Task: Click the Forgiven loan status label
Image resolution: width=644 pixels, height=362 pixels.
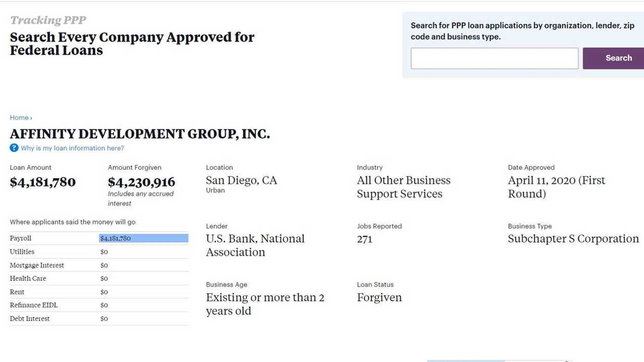Action: pos(380,297)
